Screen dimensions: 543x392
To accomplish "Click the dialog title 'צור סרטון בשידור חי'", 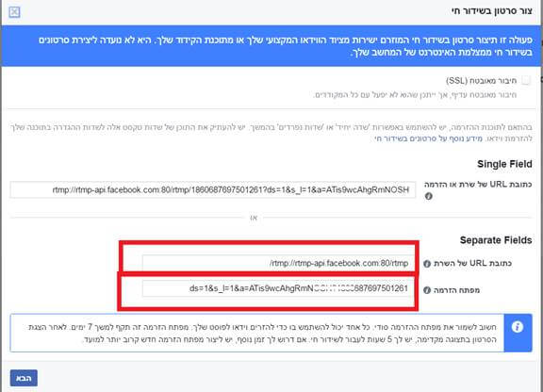I will pyautogui.click(x=492, y=11).
